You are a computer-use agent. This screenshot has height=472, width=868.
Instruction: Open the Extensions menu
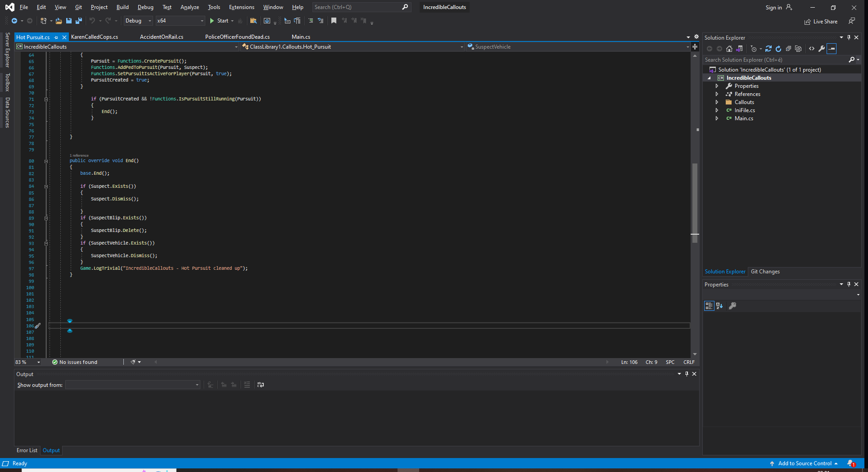(241, 7)
